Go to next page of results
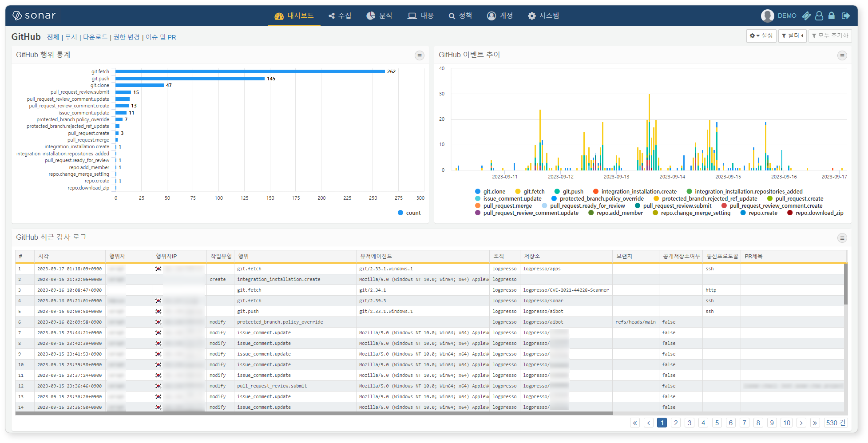This screenshot has height=443, width=868. pyautogui.click(x=801, y=423)
